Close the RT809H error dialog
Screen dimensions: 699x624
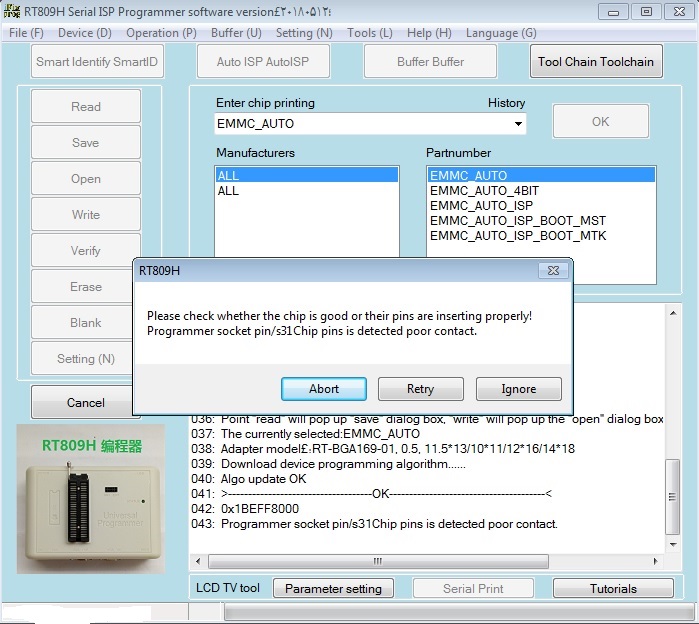click(553, 271)
